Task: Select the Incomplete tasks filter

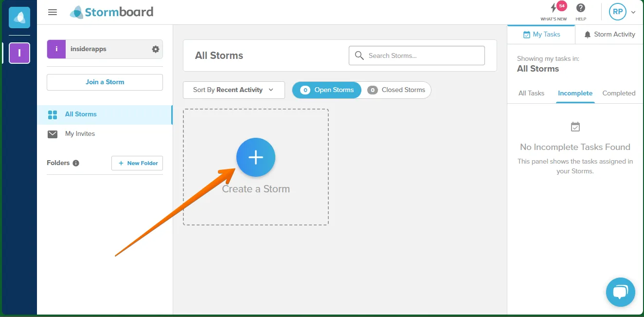Action: coord(575,93)
